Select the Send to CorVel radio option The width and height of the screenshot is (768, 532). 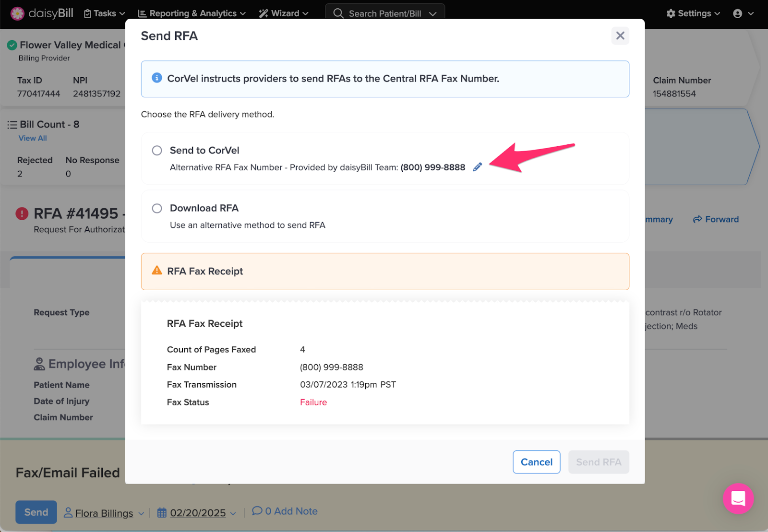point(157,151)
